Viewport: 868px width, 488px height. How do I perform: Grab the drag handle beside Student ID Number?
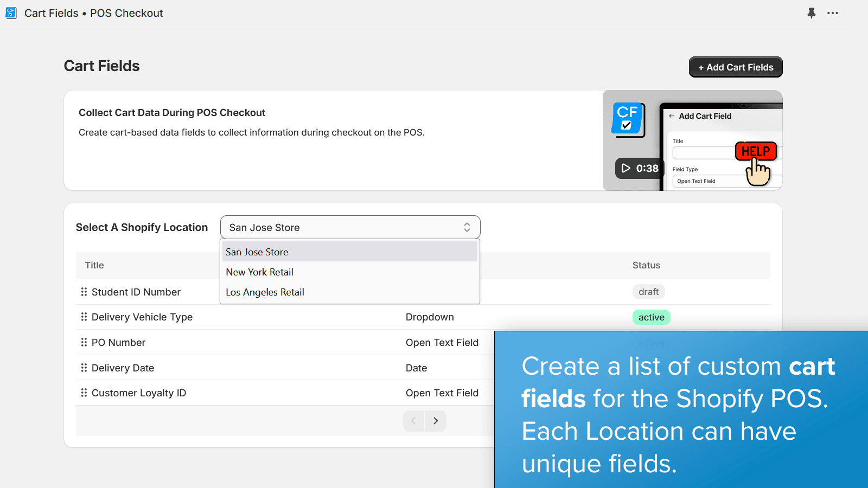83,292
